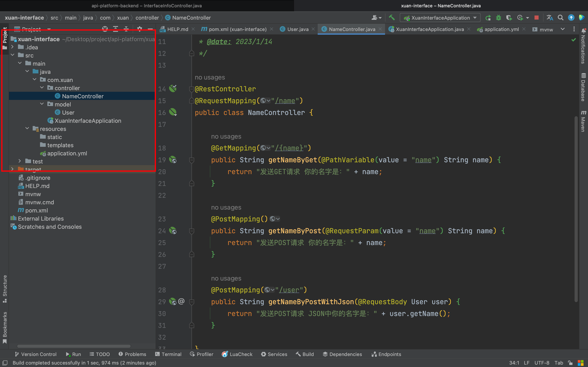Click the Project panel horizontal scrollbar
Viewport: 588px width, 367px height.
pyautogui.click(x=74, y=346)
